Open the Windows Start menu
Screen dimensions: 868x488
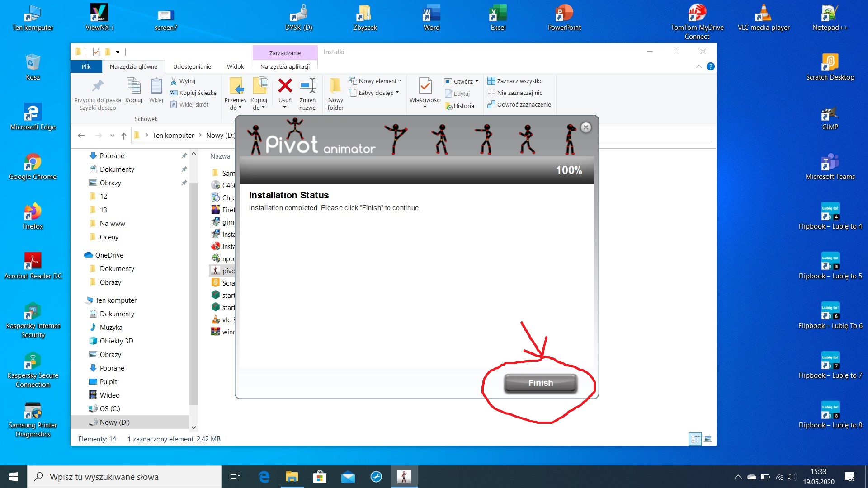coord(14,477)
